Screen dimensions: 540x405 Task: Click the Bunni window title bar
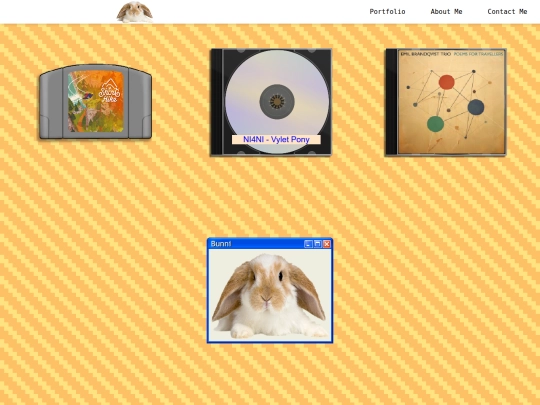270,244
